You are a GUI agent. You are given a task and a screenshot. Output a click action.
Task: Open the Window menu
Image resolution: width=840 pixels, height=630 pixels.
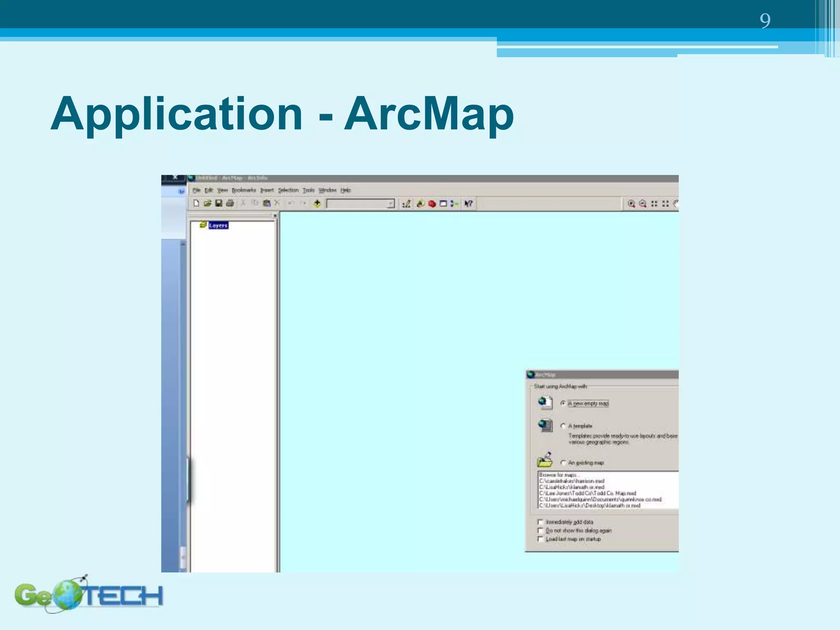pos(327,190)
